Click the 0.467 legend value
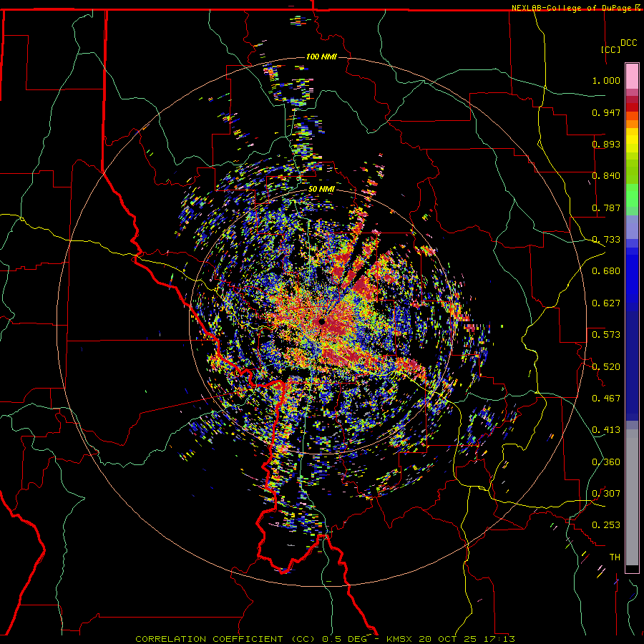Image resolution: width=644 pixels, height=644 pixels. click(606, 398)
